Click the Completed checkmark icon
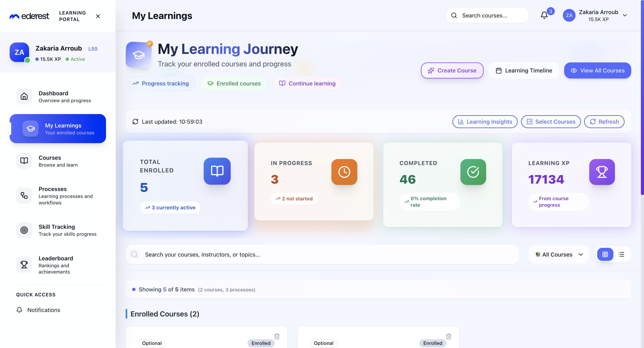This screenshot has width=644, height=348. [473, 172]
